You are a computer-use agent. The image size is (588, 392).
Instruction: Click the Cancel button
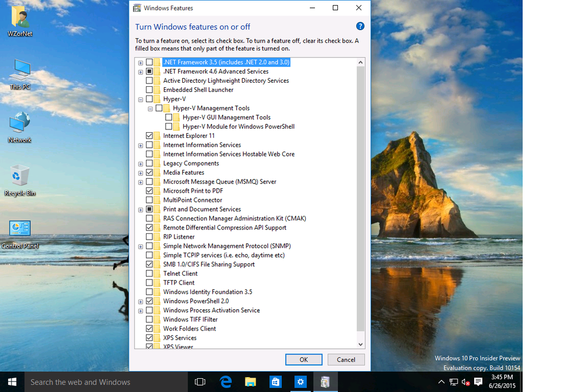[x=346, y=360]
